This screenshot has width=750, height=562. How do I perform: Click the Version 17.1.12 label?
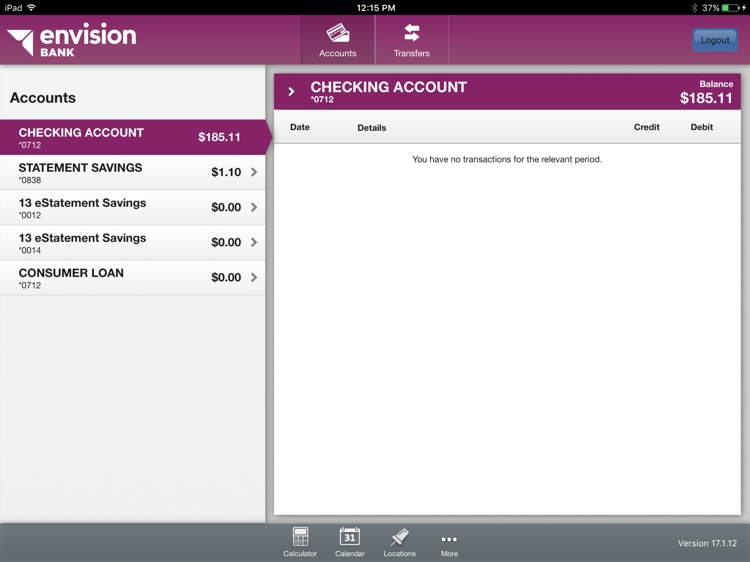click(x=707, y=543)
